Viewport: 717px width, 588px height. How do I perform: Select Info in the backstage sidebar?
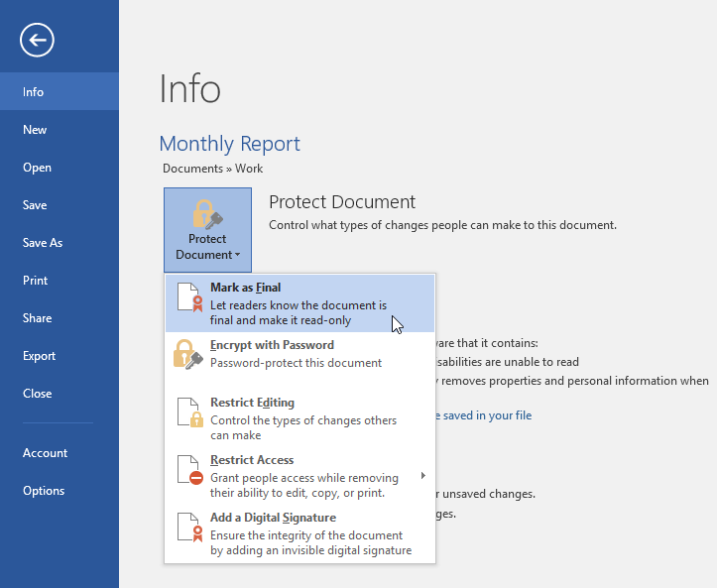point(34,92)
